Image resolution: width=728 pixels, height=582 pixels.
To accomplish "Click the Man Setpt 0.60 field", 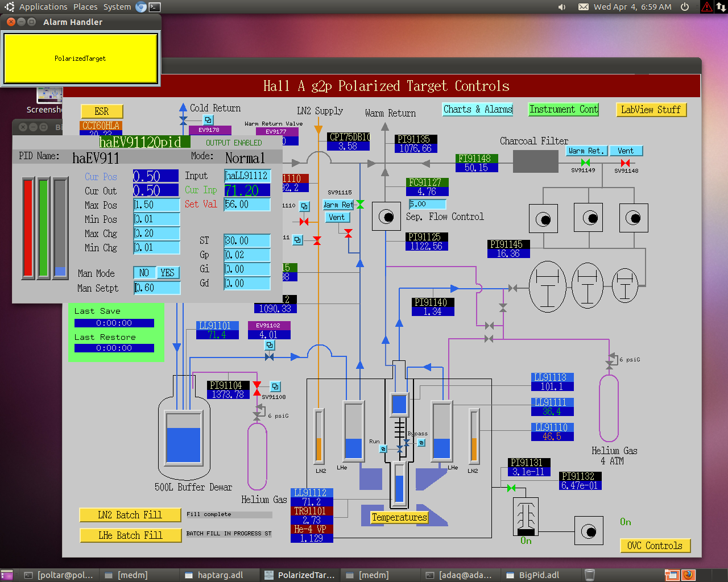I will 157,288.
